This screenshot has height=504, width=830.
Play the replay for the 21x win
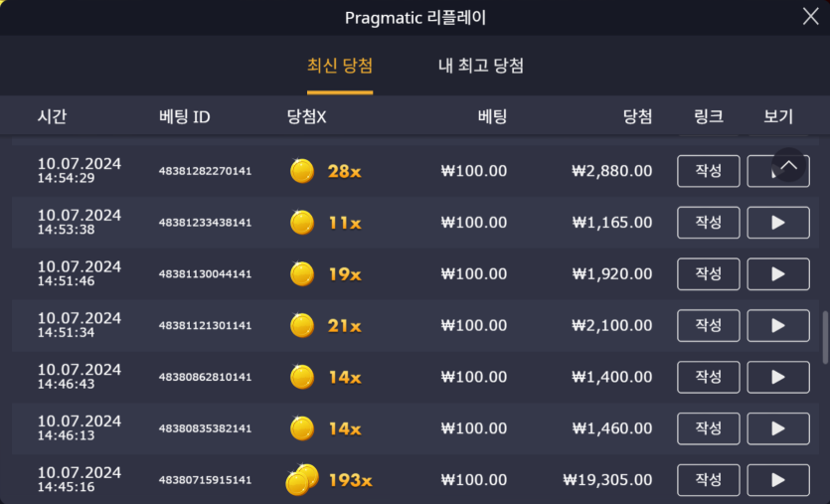point(777,326)
